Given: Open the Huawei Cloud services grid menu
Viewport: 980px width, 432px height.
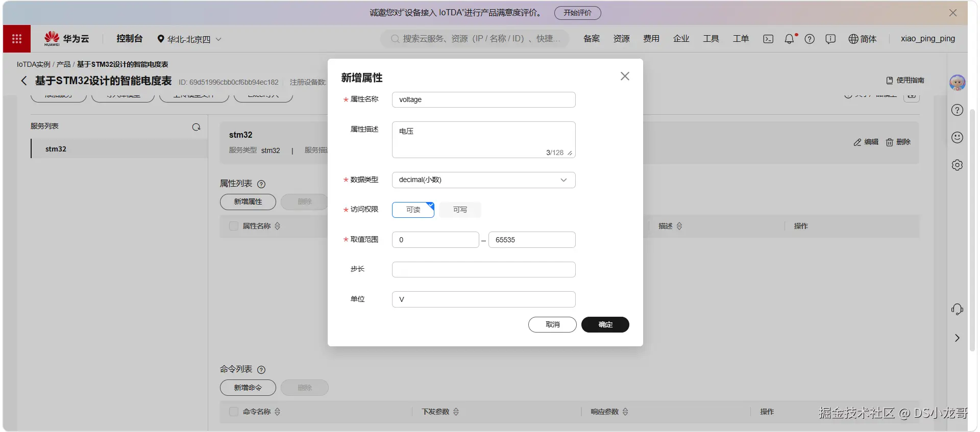Looking at the screenshot, I should pyautogui.click(x=17, y=39).
